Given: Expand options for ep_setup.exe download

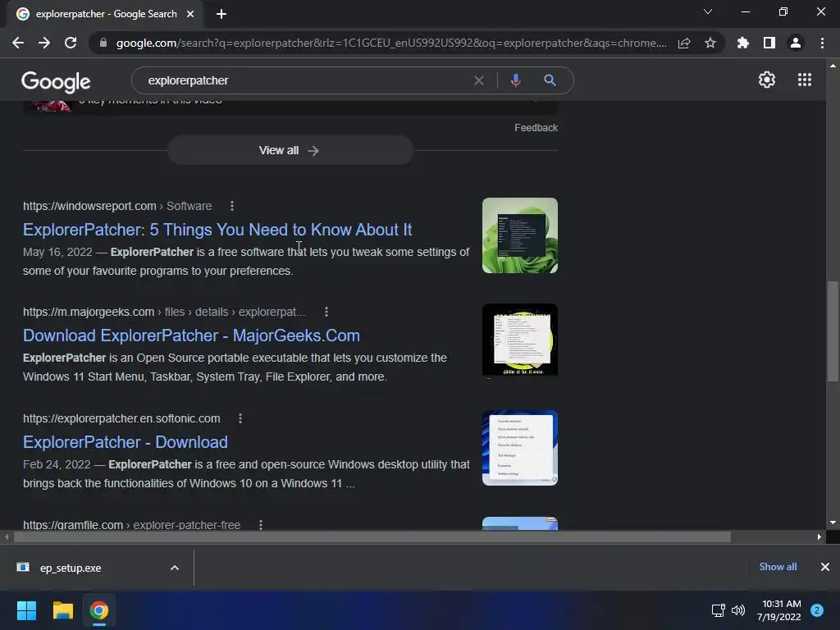Looking at the screenshot, I should [175, 568].
